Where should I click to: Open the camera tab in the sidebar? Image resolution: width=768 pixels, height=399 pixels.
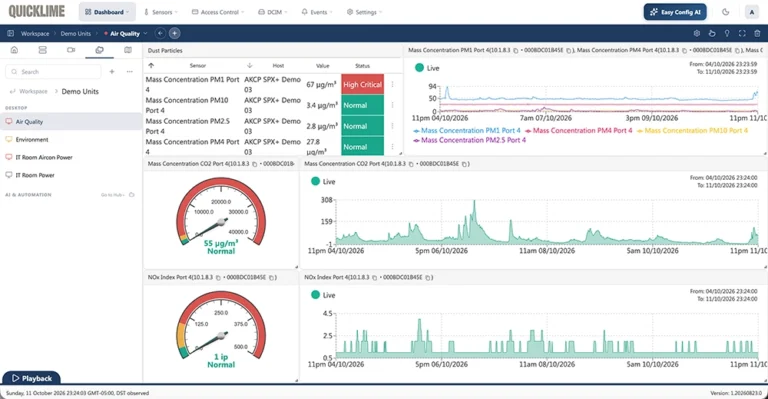tap(71, 50)
